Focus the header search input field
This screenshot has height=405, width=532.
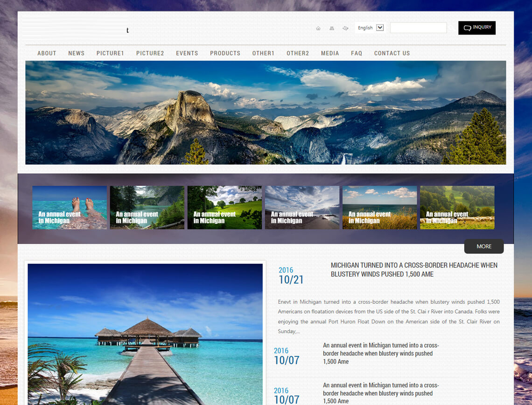click(418, 28)
